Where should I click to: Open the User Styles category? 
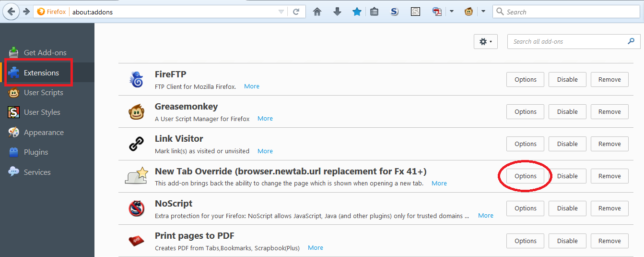click(42, 112)
